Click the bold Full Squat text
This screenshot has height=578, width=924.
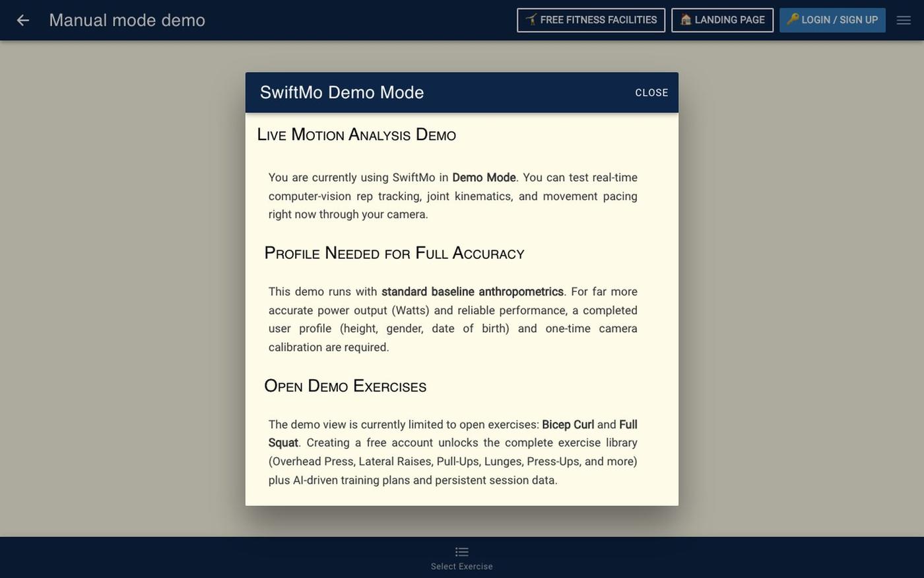(x=453, y=433)
